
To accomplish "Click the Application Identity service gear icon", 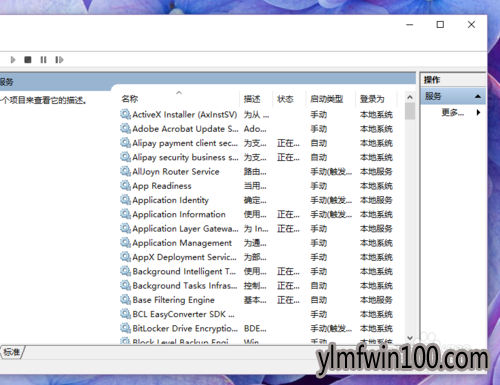I will click(x=125, y=200).
